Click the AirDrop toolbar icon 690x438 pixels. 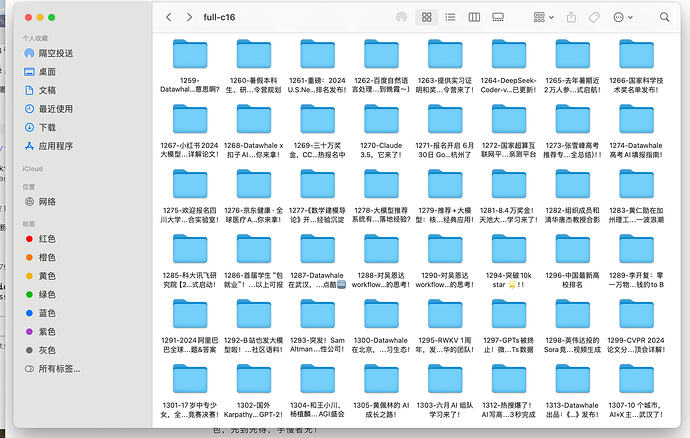[x=401, y=17]
